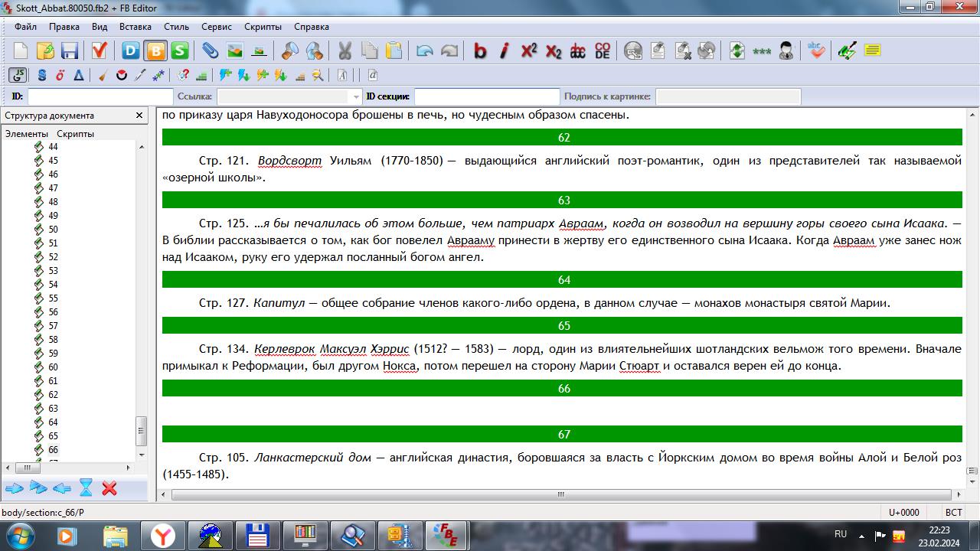Click the red checkmark validate icon

click(99, 51)
